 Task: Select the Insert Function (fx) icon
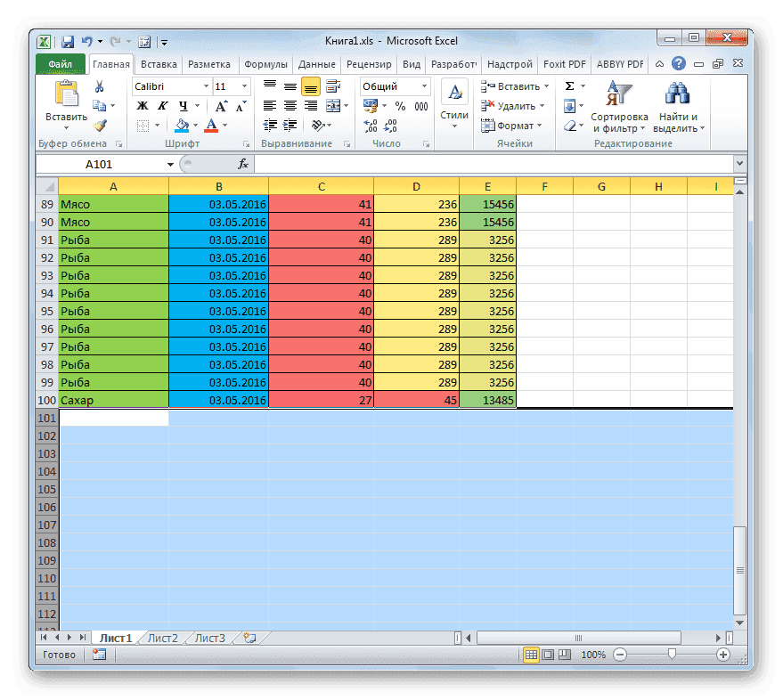tap(241, 164)
